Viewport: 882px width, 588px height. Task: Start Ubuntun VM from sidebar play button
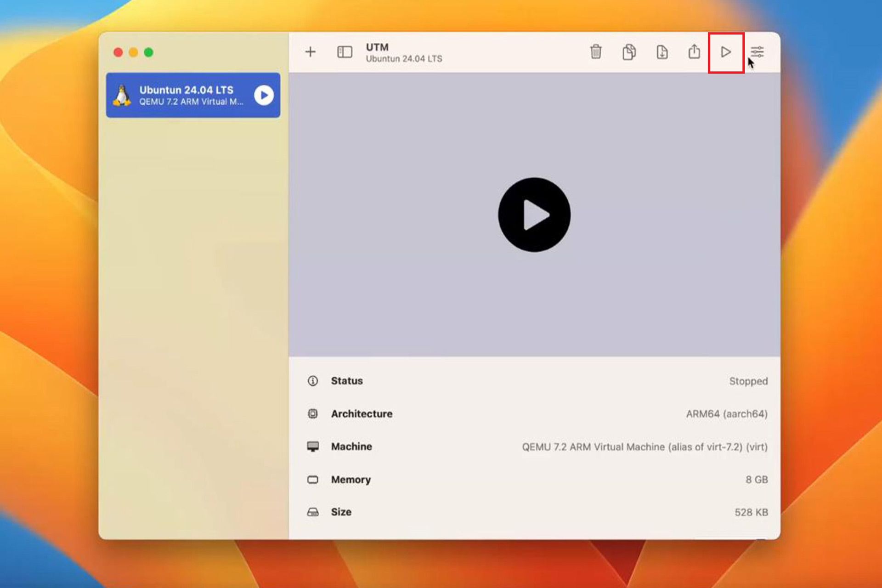[264, 95]
